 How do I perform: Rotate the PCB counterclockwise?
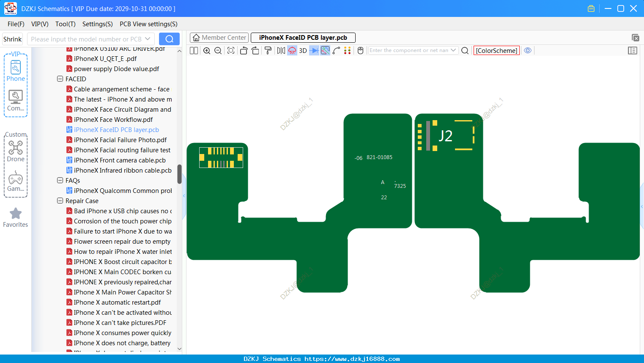(x=244, y=50)
